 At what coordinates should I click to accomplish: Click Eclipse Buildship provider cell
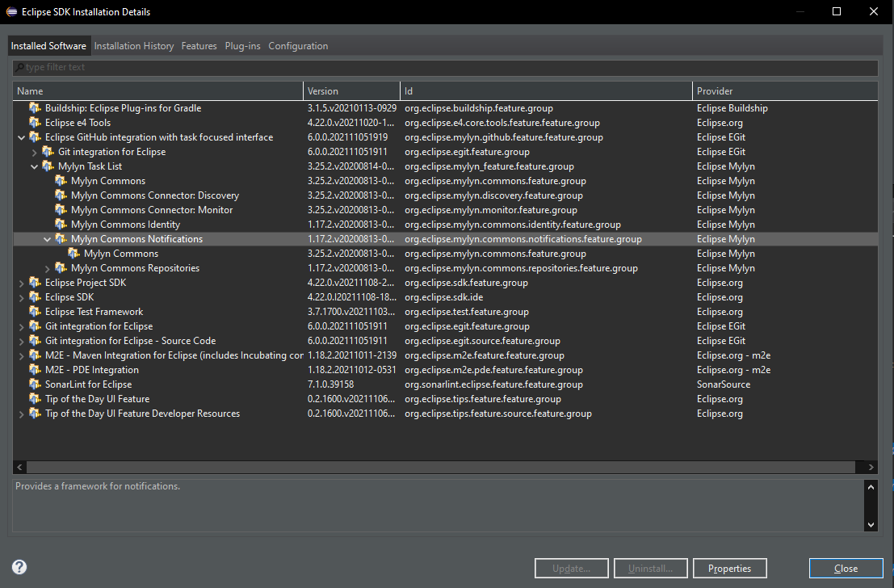pyautogui.click(x=732, y=107)
